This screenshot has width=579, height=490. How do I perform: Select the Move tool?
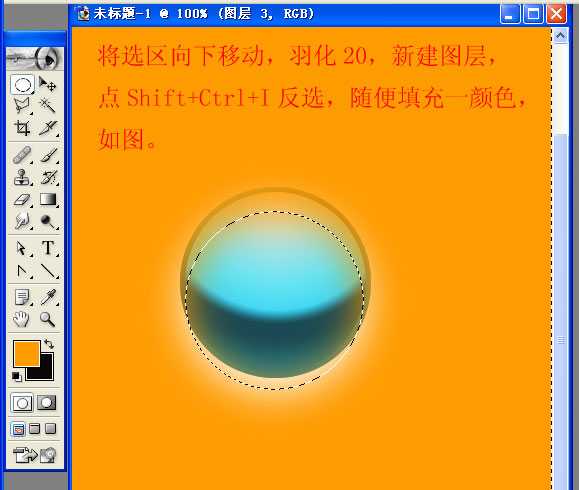(x=48, y=85)
